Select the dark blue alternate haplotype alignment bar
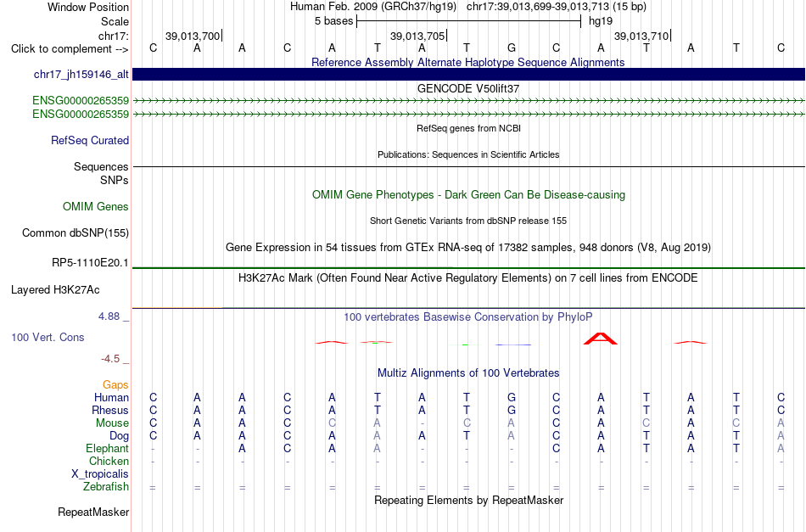 (x=469, y=74)
